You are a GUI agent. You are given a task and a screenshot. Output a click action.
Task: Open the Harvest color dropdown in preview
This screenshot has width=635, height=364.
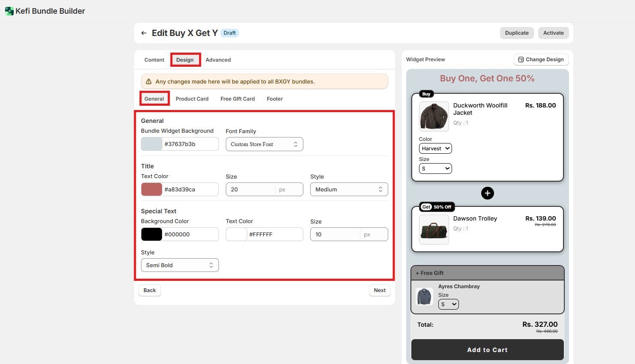[435, 149]
